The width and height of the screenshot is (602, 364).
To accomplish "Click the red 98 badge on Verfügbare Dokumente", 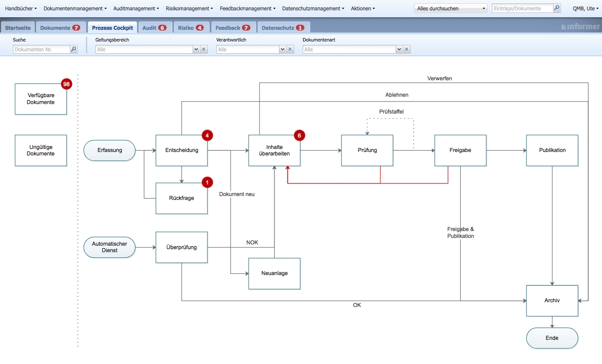I will [x=67, y=84].
